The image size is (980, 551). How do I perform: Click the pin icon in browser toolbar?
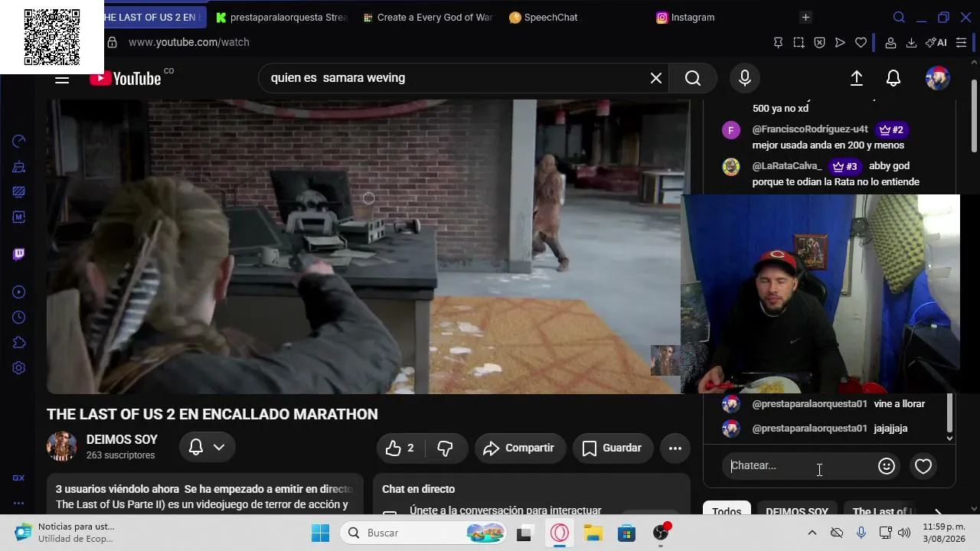pyautogui.click(x=778, y=43)
